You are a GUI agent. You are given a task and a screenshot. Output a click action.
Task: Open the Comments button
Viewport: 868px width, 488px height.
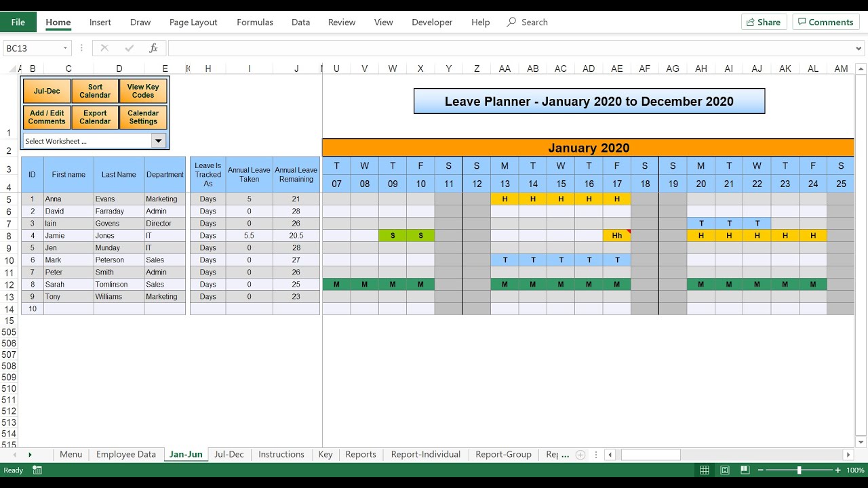click(x=826, y=22)
